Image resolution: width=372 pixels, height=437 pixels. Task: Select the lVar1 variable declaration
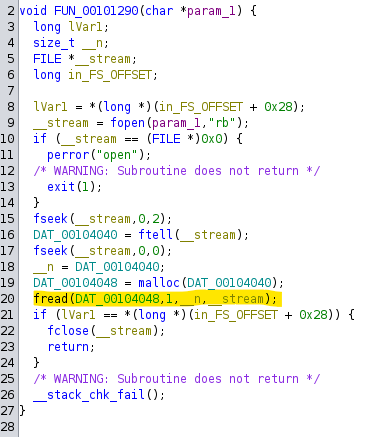(x=85, y=27)
